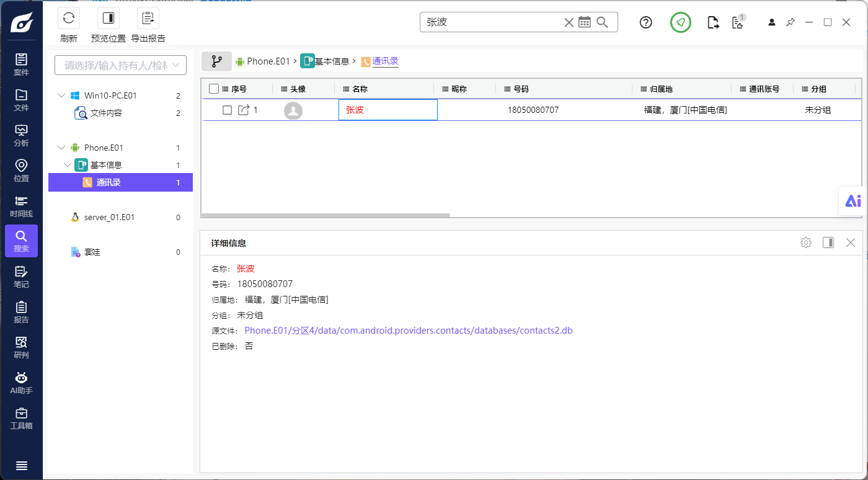Image resolution: width=868 pixels, height=480 pixels.
Task: Click the Phone.E01 breadcrumb
Action: pos(268,61)
